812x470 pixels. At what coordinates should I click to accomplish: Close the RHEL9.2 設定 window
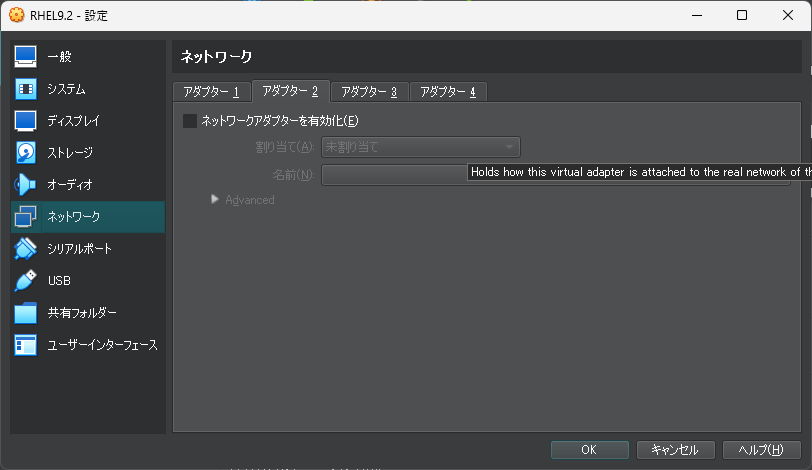(788, 15)
